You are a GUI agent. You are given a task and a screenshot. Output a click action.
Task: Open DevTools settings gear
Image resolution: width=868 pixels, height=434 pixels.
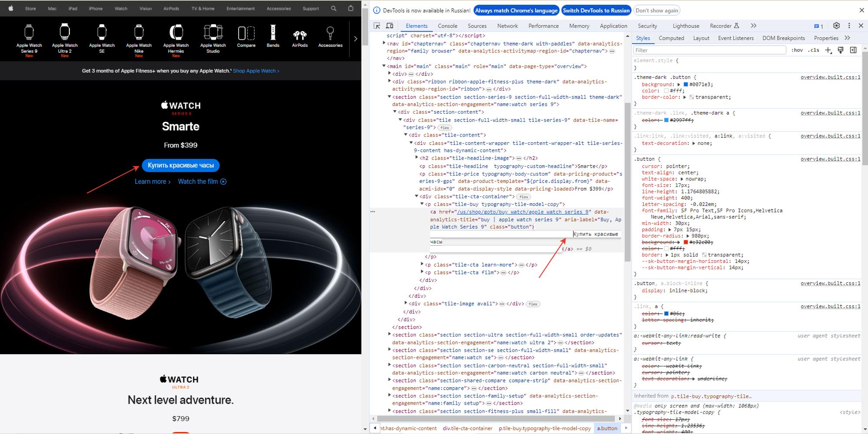click(836, 26)
